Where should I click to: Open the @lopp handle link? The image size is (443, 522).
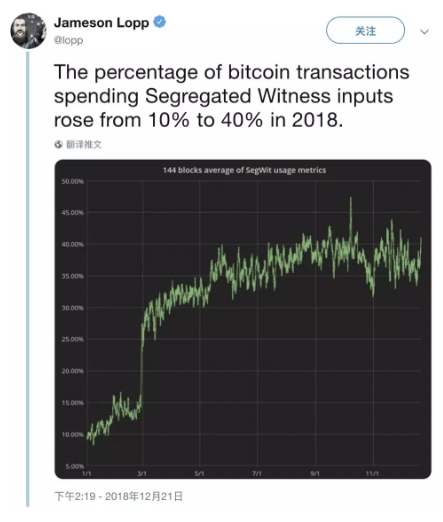(x=69, y=40)
